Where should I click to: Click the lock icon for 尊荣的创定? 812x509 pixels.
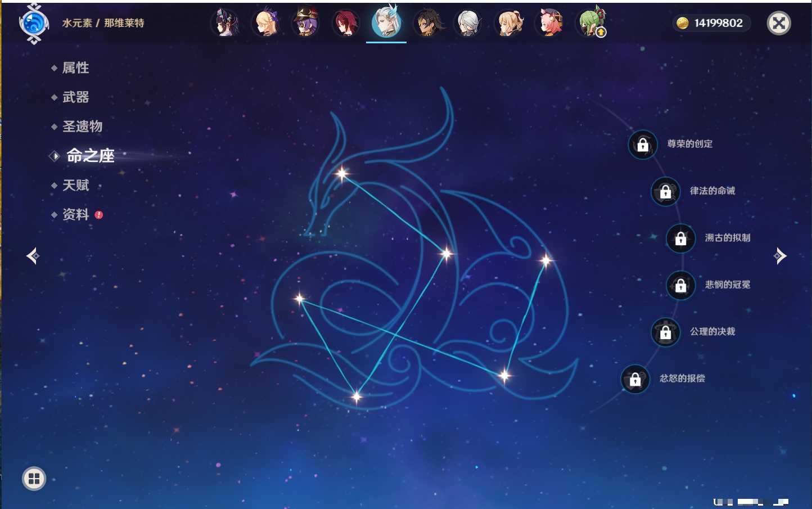coord(643,145)
